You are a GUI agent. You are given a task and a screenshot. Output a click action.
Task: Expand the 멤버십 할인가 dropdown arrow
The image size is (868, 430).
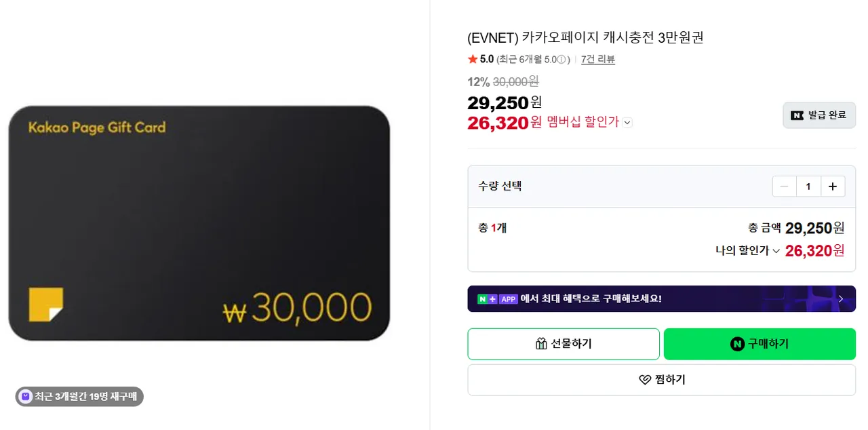pos(627,123)
